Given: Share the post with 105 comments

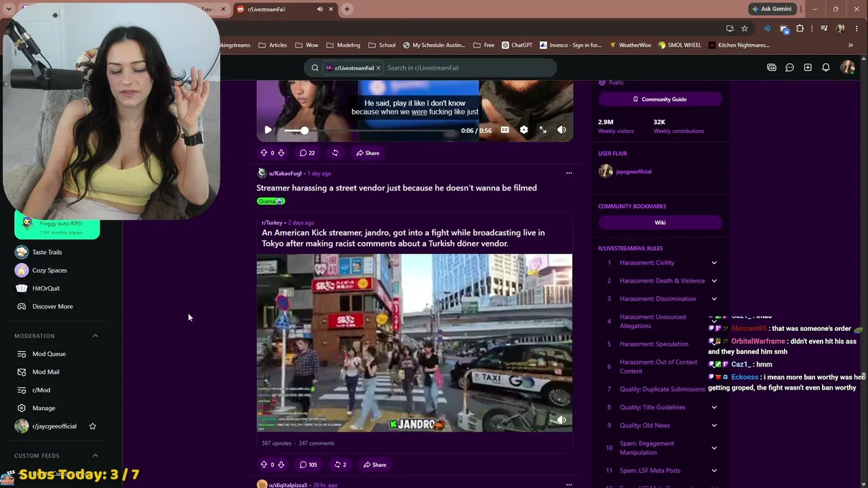Looking at the screenshot, I should click(374, 465).
